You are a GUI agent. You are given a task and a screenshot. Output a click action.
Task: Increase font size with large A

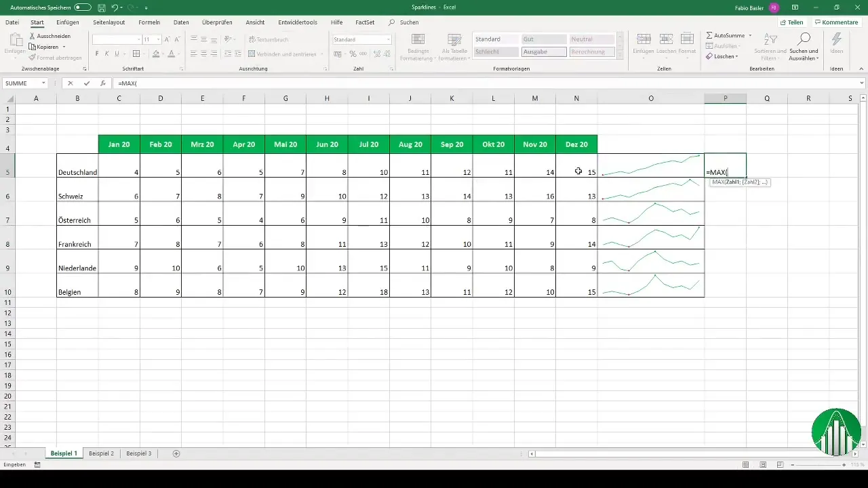(167, 39)
